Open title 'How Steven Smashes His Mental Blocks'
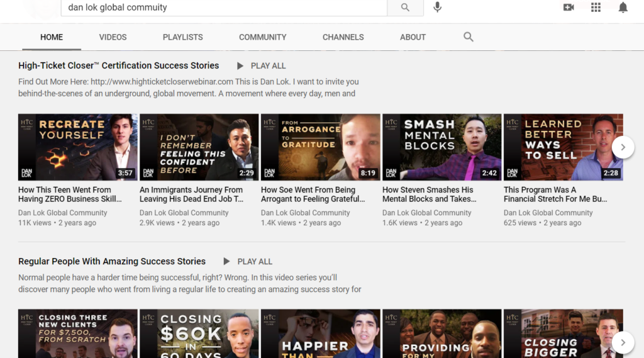The width and height of the screenshot is (644, 358). point(429,194)
